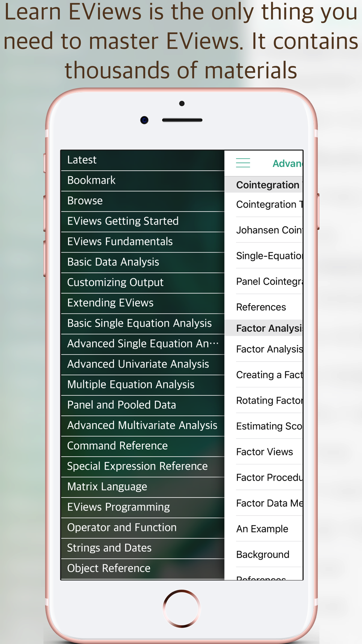
Task: Open Matrix Language section
Action: tap(143, 487)
